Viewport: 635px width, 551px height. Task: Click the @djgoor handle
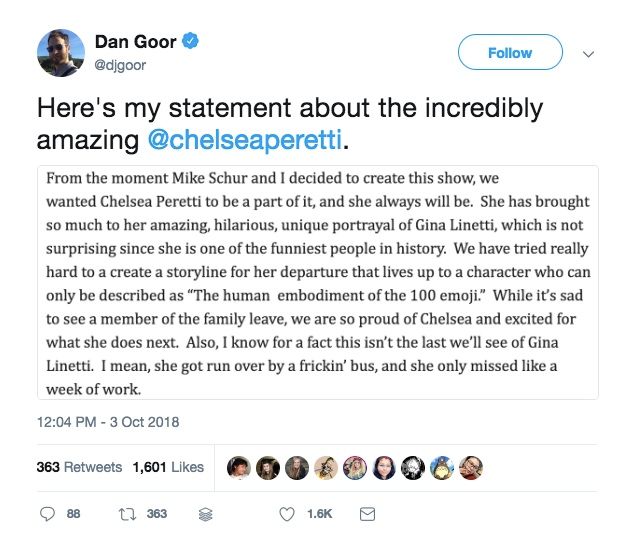coord(120,64)
